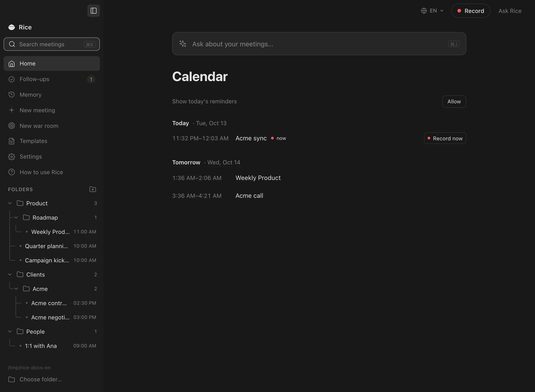The image size is (535, 392).
Task: Collapse the Acme subfolder chevron
Action: pyautogui.click(x=16, y=289)
